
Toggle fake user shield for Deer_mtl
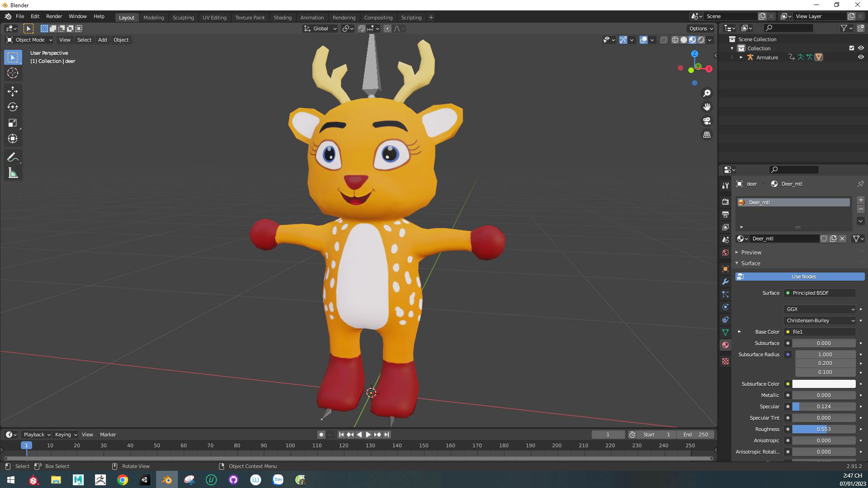(x=824, y=239)
